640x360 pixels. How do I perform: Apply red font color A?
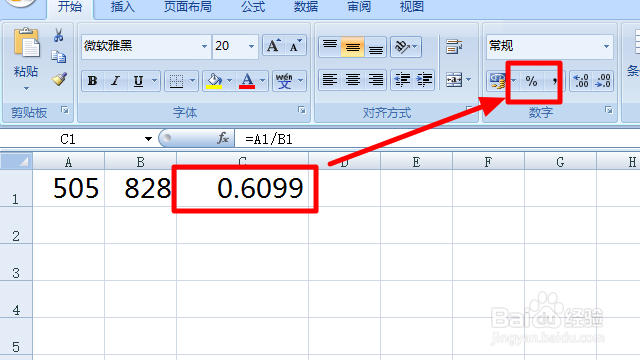[x=247, y=81]
